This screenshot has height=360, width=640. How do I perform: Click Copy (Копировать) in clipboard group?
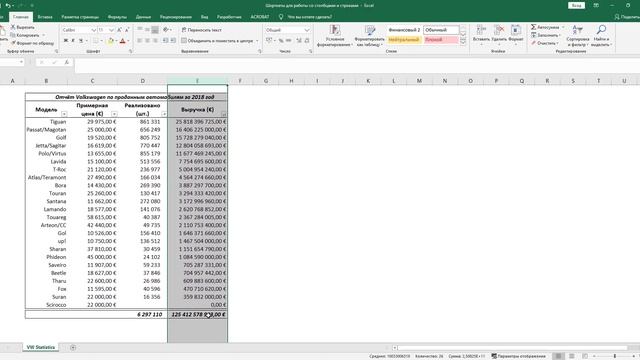[x=24, y=35]
